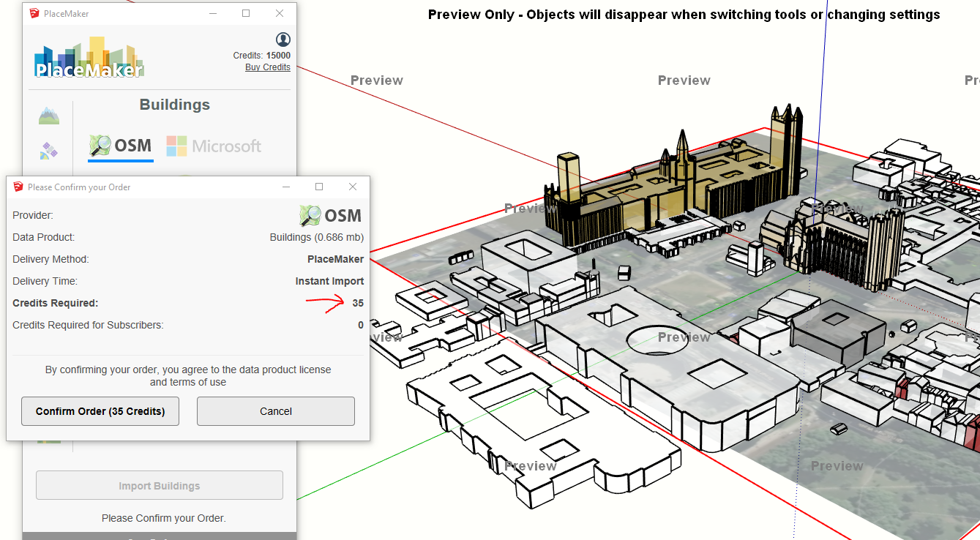The image size is (980, 540).
Task: Click the Credits Required value 35
Action: [x=358, y=303]
